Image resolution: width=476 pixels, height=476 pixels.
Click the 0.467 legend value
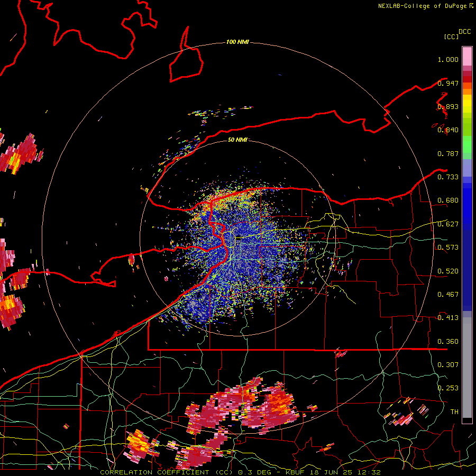(448, 295)
